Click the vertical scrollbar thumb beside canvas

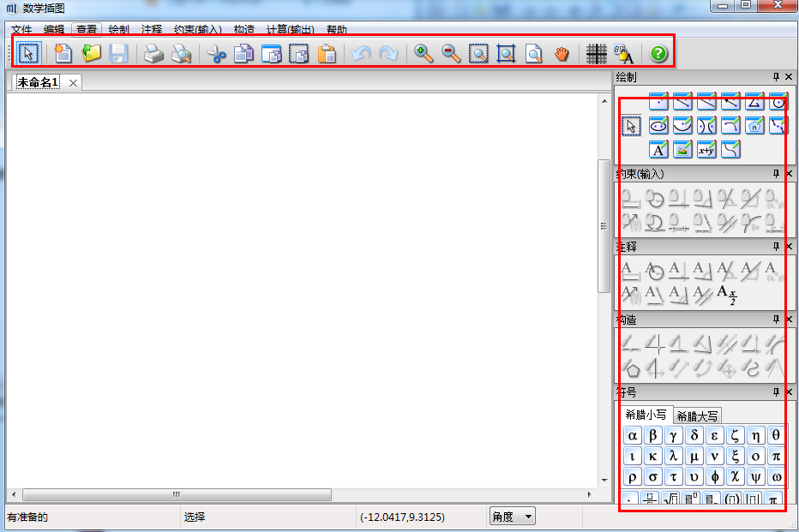tap(604, 226)
